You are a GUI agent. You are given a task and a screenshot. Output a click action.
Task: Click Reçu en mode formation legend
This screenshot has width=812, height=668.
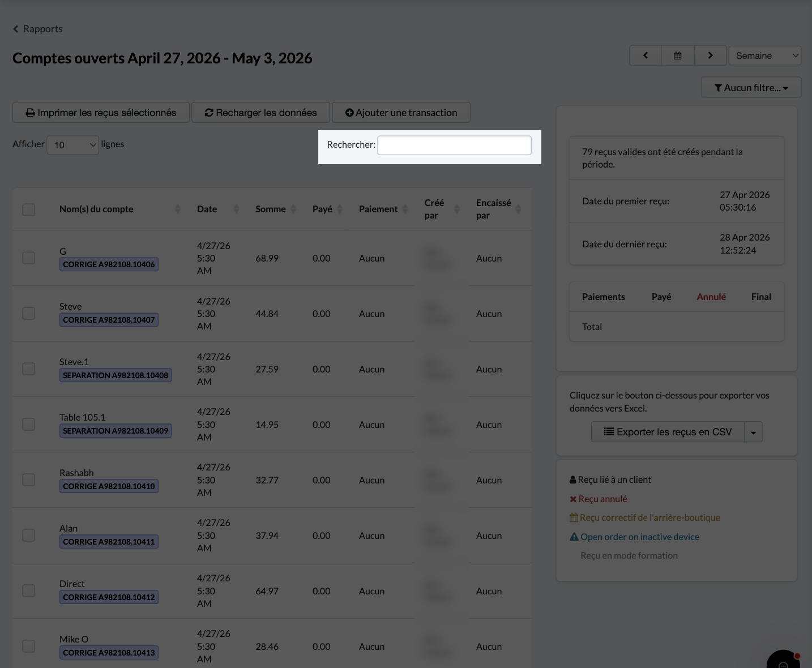point(629,555)
